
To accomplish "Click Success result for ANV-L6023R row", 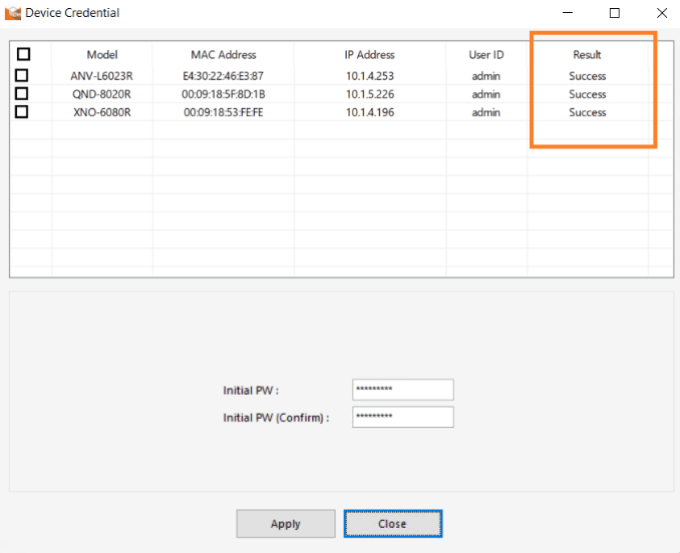I will click(587, 76).
